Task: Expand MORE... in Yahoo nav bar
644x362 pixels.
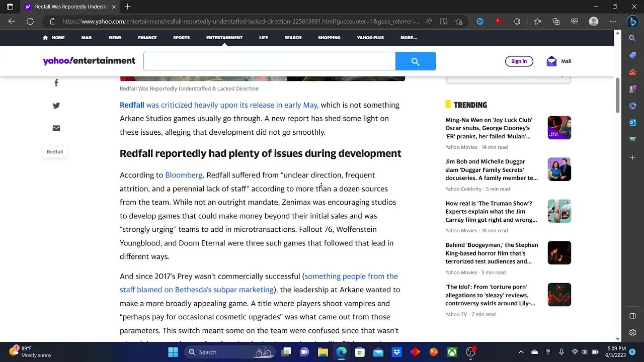Action: (x=409, y=38)
